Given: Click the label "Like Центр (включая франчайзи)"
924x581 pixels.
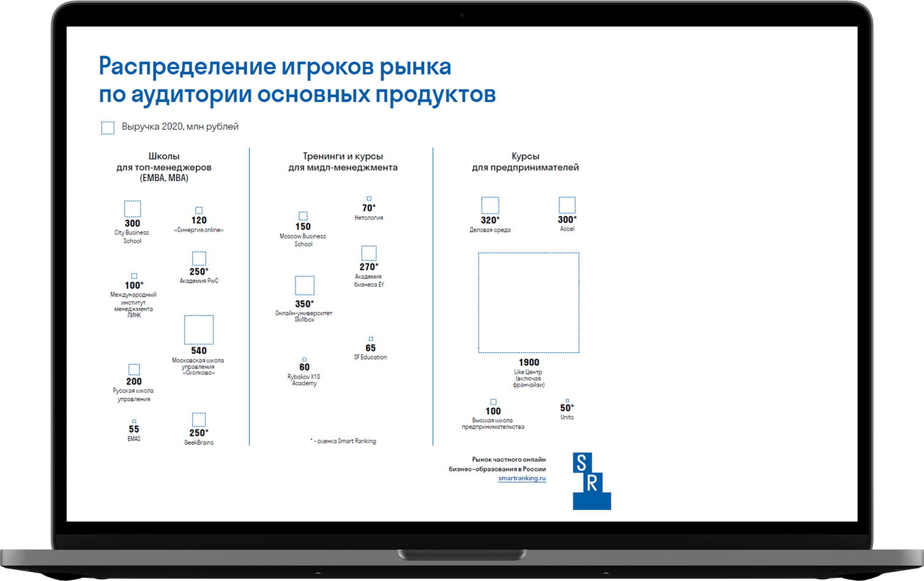Looking at the screenshot, I should click(529, 379).
